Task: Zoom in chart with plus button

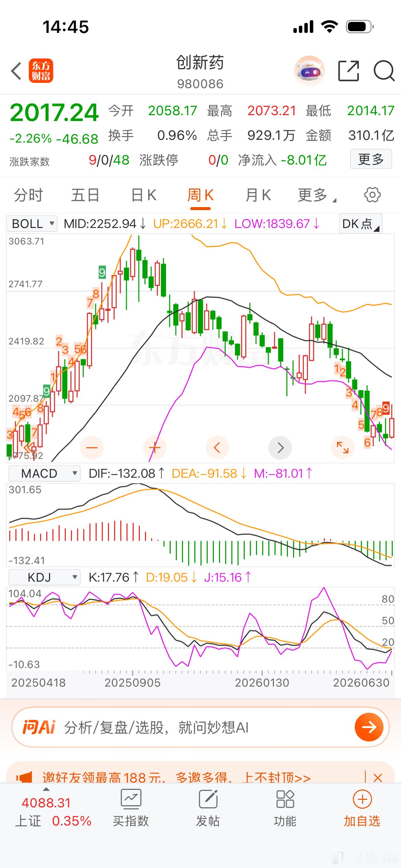Action: click(x=155, y=448)
